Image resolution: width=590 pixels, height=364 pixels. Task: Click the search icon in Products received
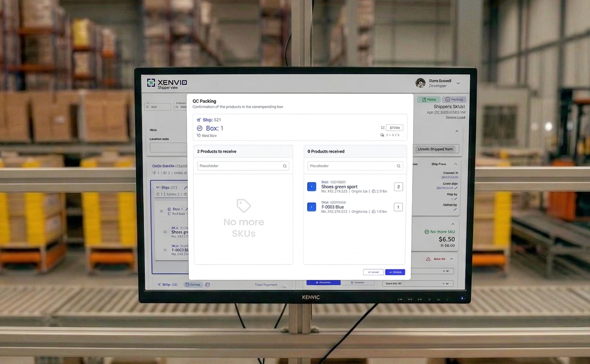click(398, 166)
